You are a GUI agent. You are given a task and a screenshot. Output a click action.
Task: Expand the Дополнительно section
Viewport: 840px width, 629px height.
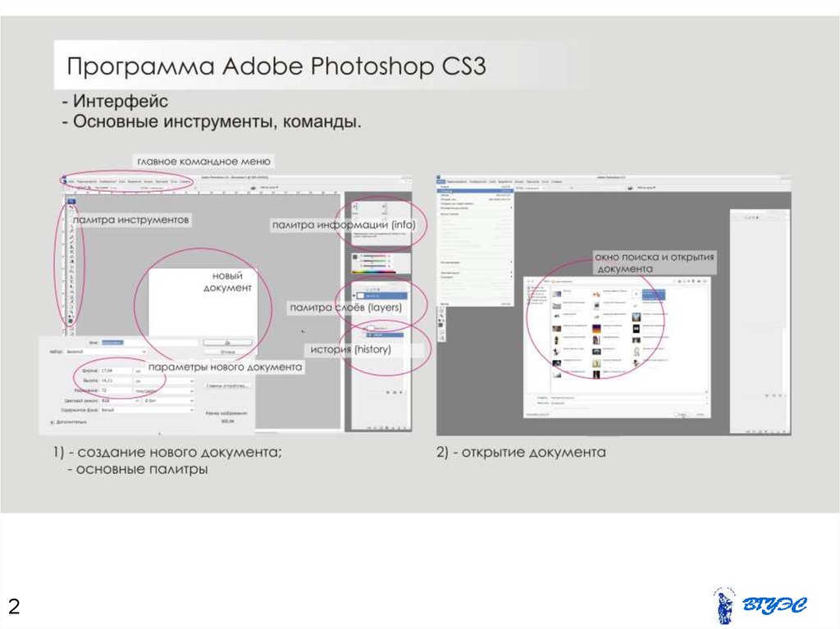[69, 422]
